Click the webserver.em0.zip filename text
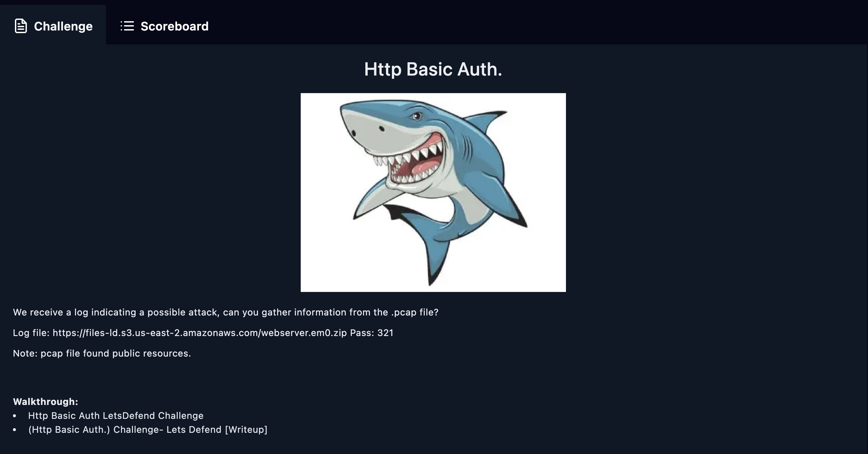Screen dimensions: 868x454 coord(304,333)
